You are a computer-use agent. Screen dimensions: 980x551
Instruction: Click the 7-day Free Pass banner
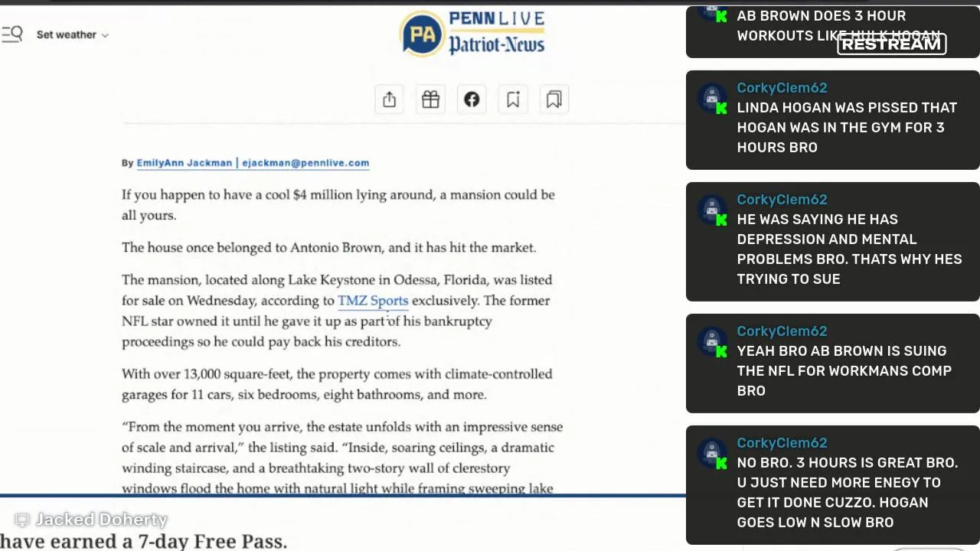tap(144, 541)
